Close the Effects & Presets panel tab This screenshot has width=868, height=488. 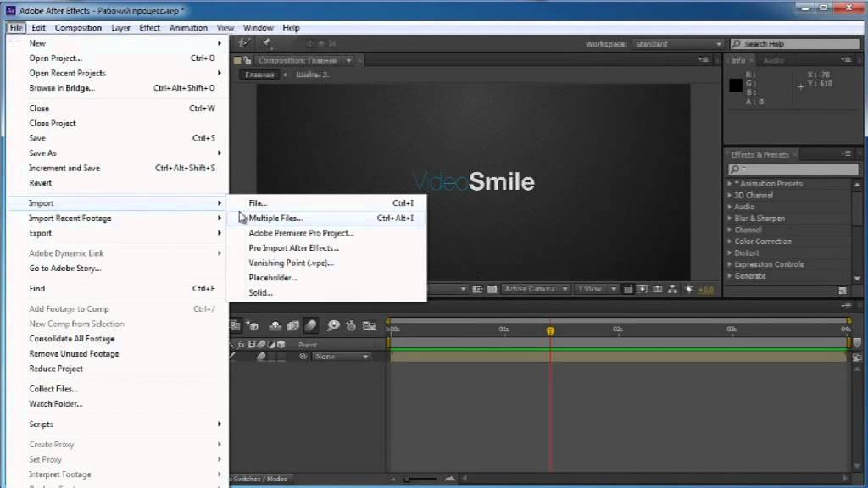(x=795, y=154)
